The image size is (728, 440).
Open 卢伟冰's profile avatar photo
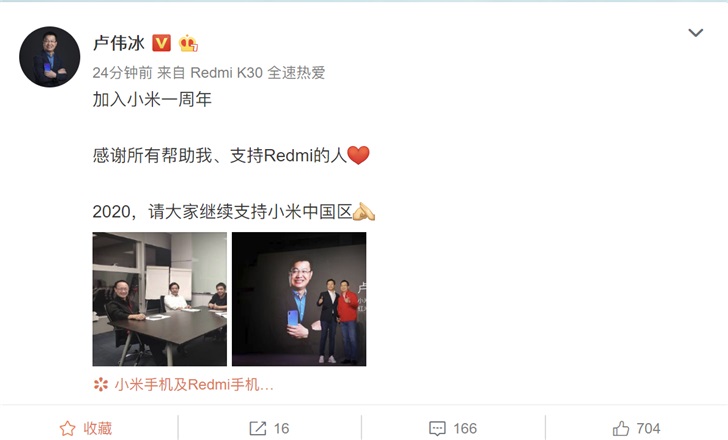50,57
